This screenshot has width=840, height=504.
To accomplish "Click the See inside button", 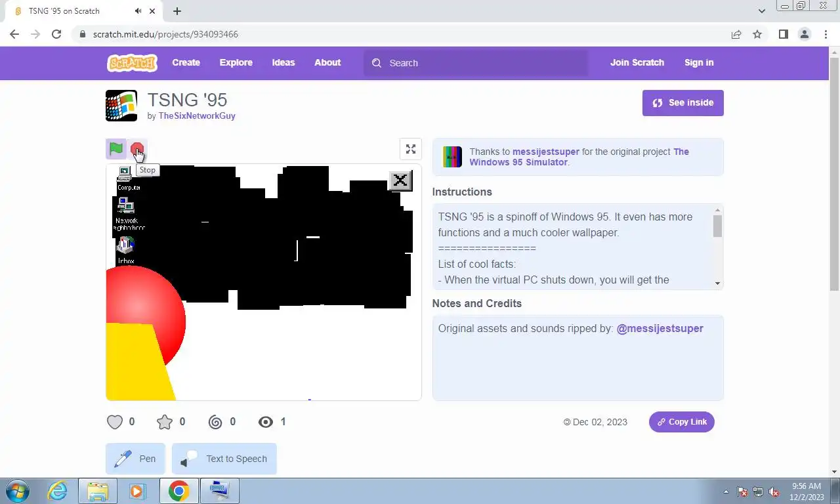I will 683,103.
